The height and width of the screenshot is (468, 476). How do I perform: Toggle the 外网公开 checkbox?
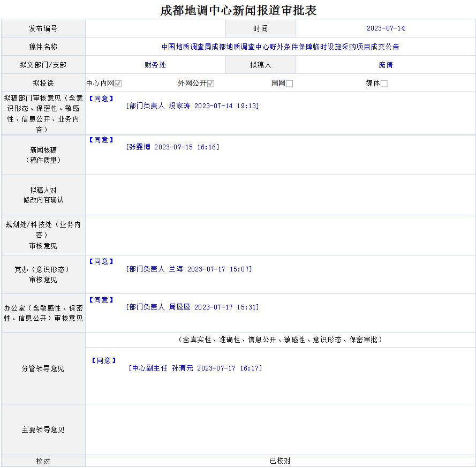(x=211, y=84)
